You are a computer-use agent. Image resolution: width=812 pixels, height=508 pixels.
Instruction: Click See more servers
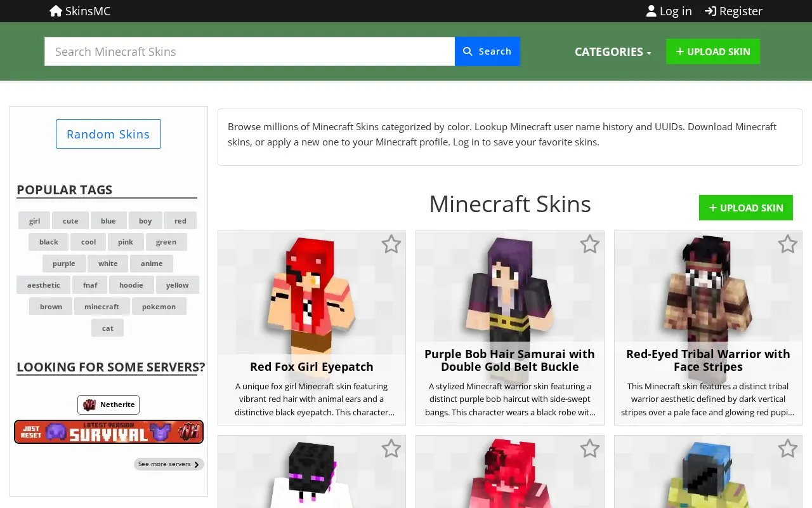click(x=169, y=464)
